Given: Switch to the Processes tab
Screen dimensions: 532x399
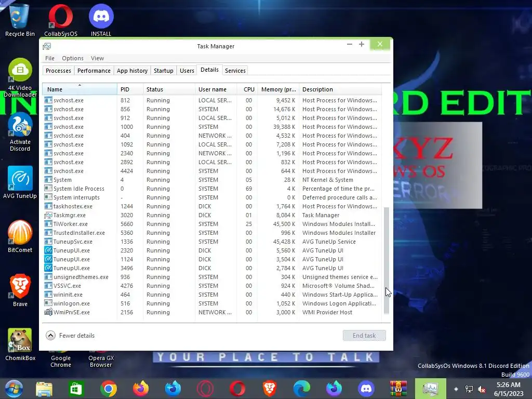Looking at the screenshot, I should (x=58, y=71).
